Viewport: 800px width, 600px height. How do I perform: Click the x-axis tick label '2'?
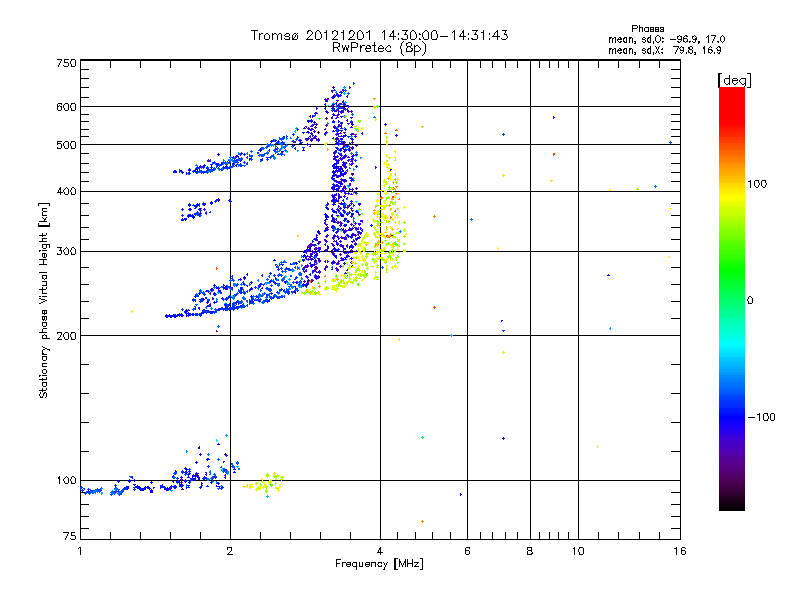pos(230,551)
